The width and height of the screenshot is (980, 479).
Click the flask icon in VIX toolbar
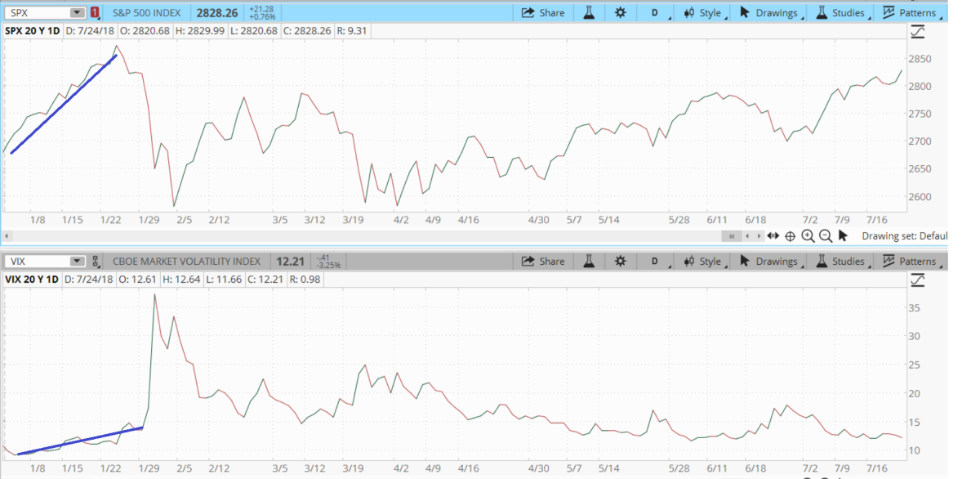point(587,262)
